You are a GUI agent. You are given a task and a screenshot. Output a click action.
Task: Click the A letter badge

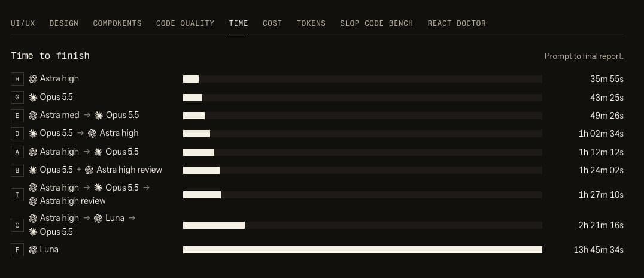coord(17,152)
